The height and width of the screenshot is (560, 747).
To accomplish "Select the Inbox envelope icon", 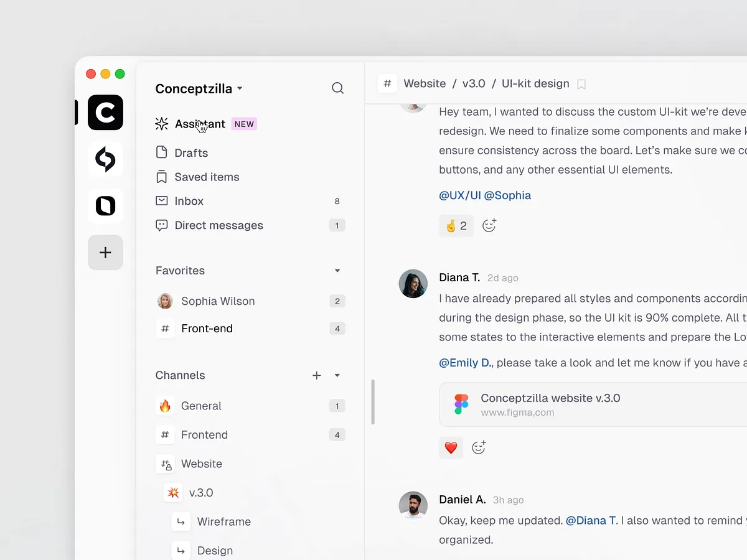I will tap(162, 201).
